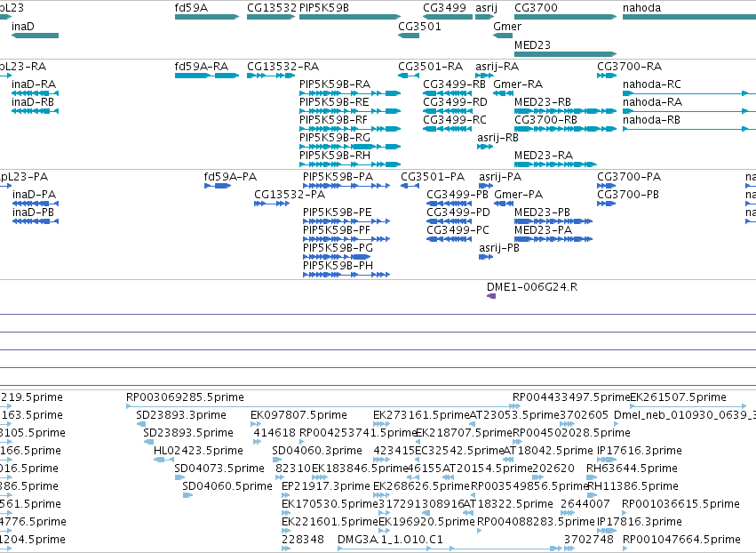
Task: Click the CG13532 gene label
Action: 272,8
